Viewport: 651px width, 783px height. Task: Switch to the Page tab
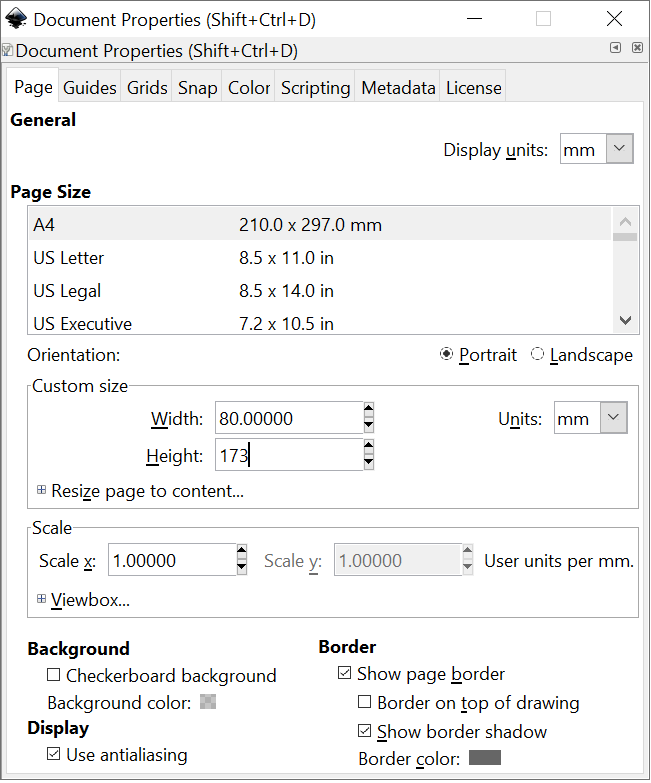(x=33, y=87)
